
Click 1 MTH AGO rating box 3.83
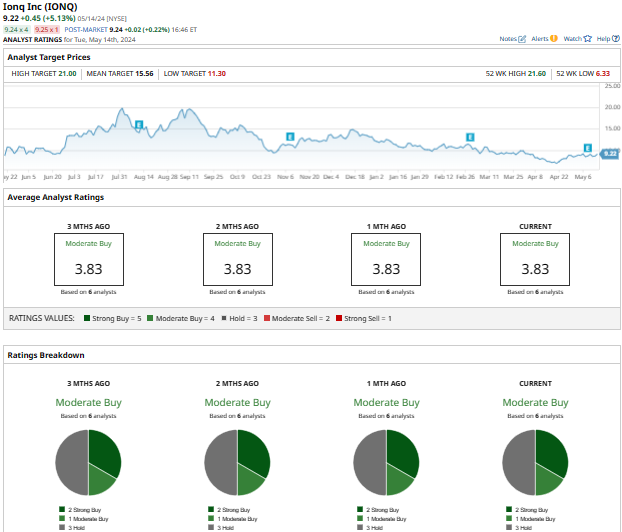[x=386, y=259]
